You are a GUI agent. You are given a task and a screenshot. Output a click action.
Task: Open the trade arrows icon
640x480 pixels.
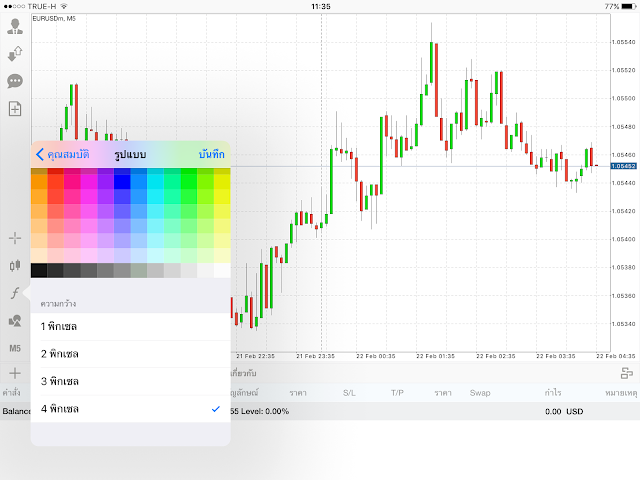[15, 53]
